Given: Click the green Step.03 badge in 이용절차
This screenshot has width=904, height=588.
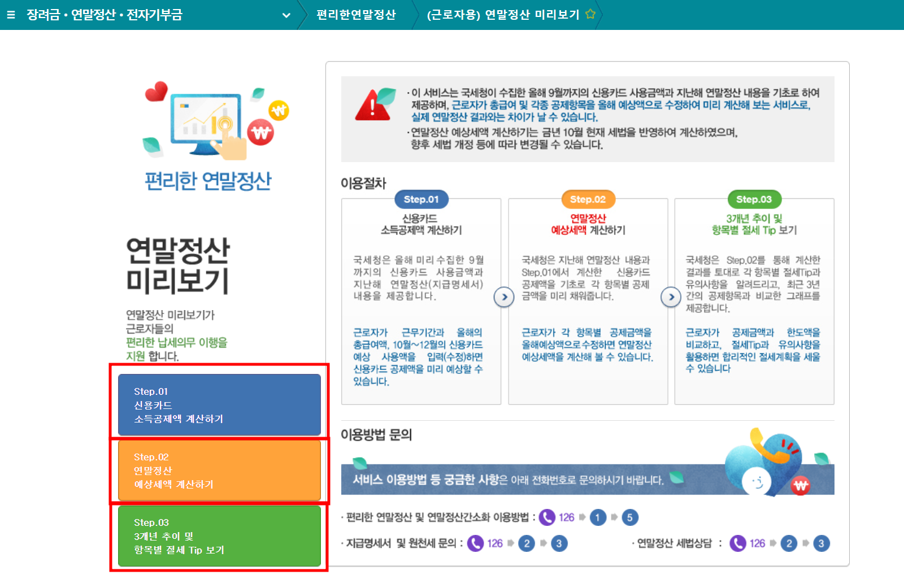Looking at the screenshot, I should point(754,199).
